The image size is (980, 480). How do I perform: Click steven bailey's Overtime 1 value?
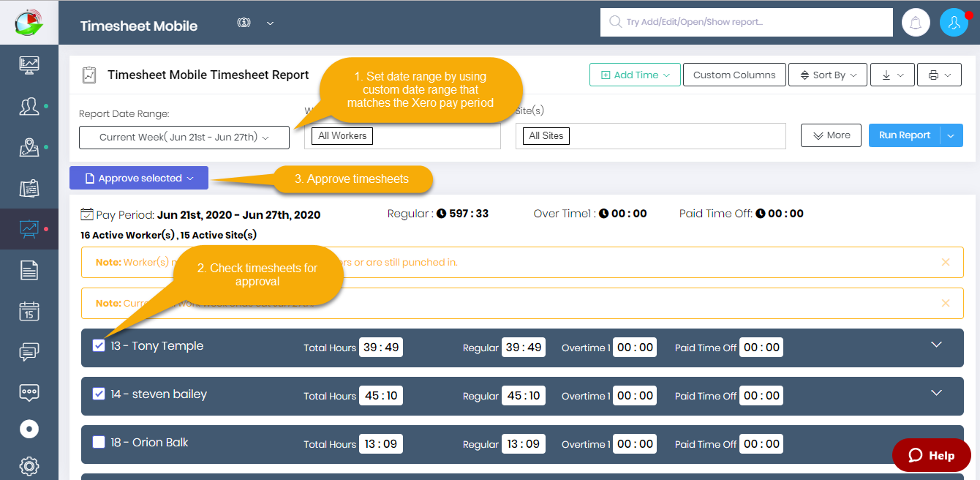pos(635,396)
